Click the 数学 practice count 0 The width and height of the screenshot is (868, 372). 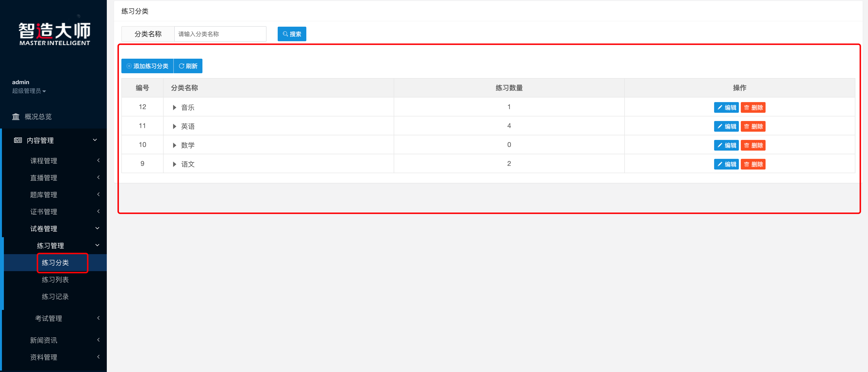pos(509,145)
